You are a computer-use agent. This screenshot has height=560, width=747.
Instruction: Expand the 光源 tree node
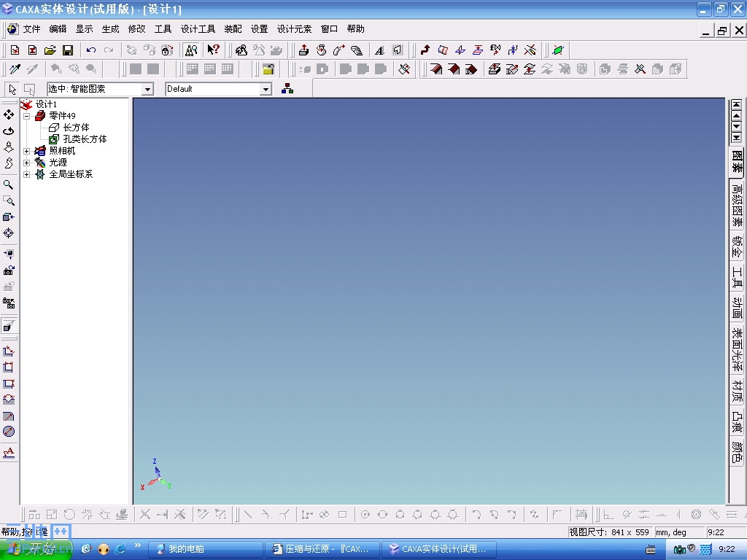coord(27,163)
